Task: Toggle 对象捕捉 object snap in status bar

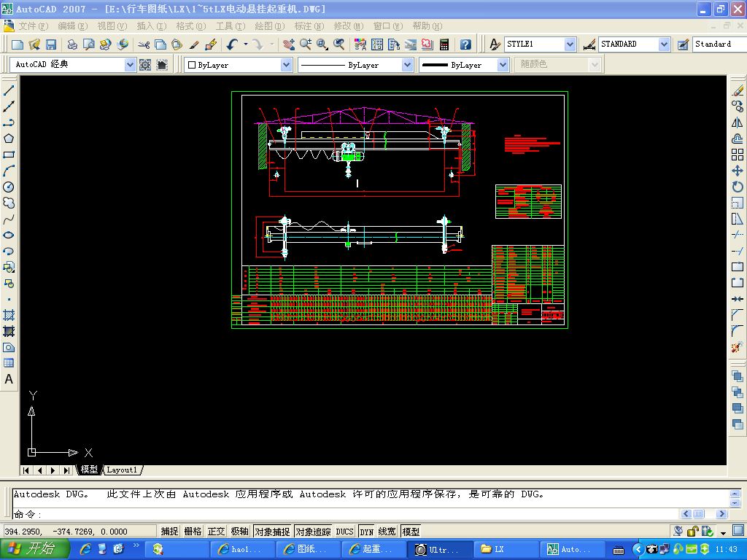Action: click(272, 532)
